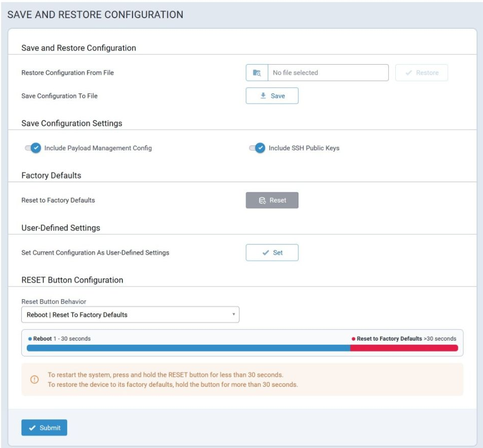Viewport: 483px width, 448px height.
Task: Click the blue Reboot legend dot
Action: 30,339
